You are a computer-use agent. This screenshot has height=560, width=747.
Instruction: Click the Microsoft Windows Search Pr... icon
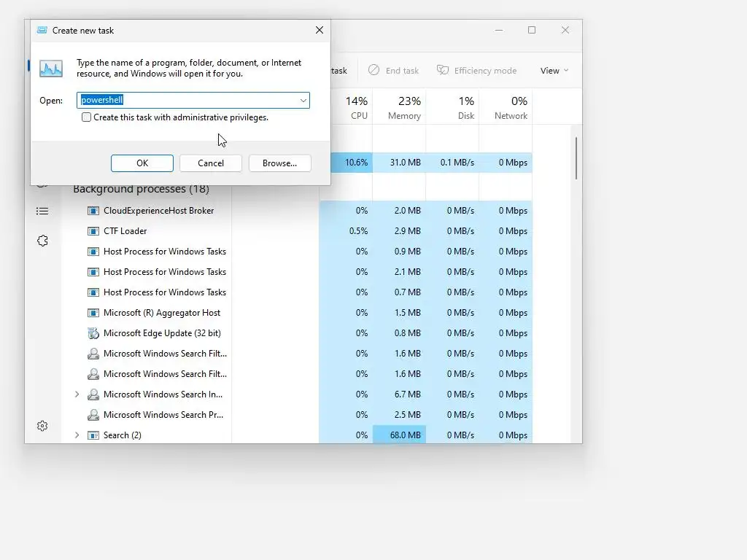click(93, 415)
